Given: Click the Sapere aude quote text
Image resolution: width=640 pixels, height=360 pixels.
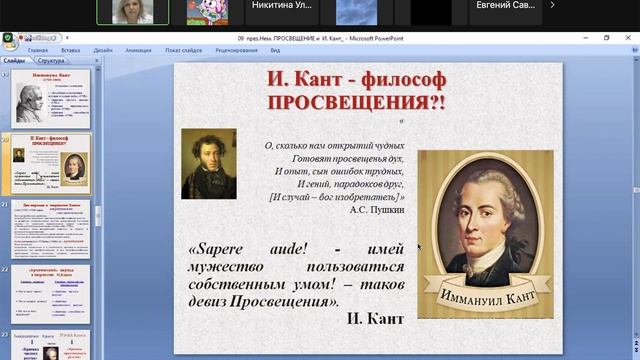Looking at the screenshot, I should tap(296, 275).
